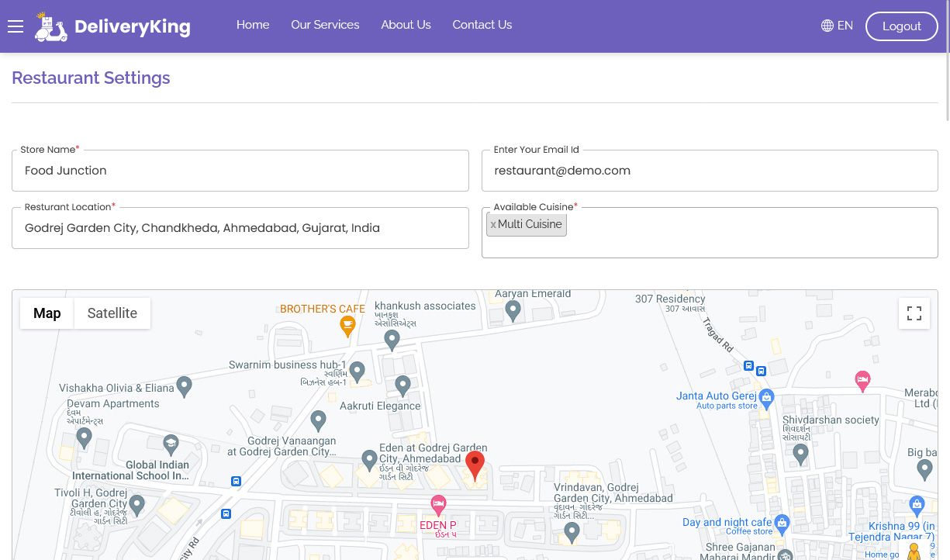This screenshot has width=950, height=560.
Task: Click the DeliveryKing brand name
Action: pos(133,27)
